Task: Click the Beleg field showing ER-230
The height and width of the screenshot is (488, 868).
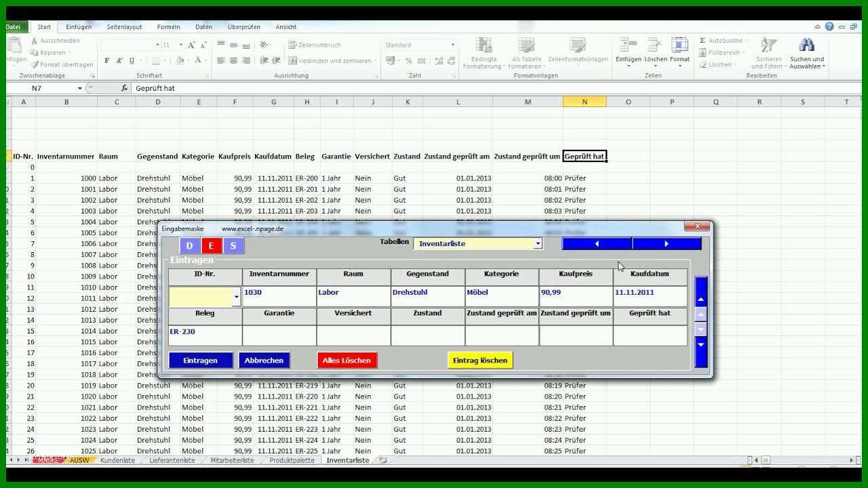Action: (x=205, y=335)
